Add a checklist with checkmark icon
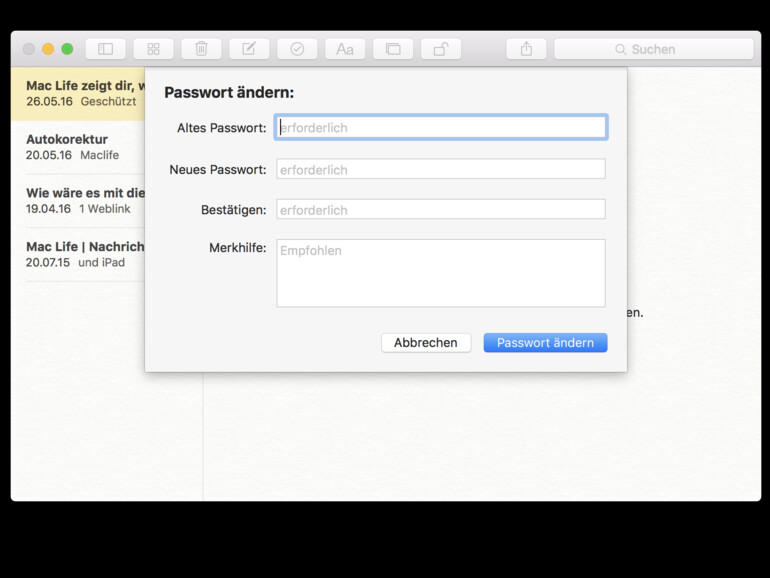The width and height of the screenshot is (770, 578). [297, 49]
